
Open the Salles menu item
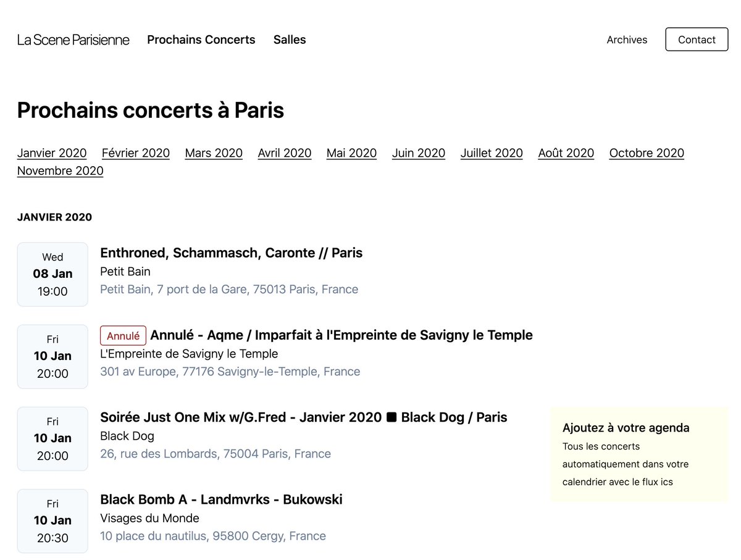[x=290, y=40]
